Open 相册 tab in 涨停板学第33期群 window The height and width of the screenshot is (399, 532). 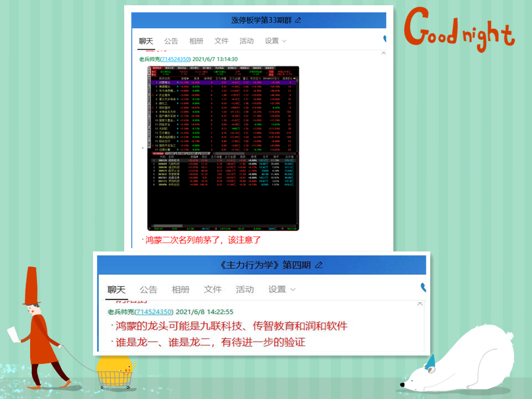click(x=196, y=41)
